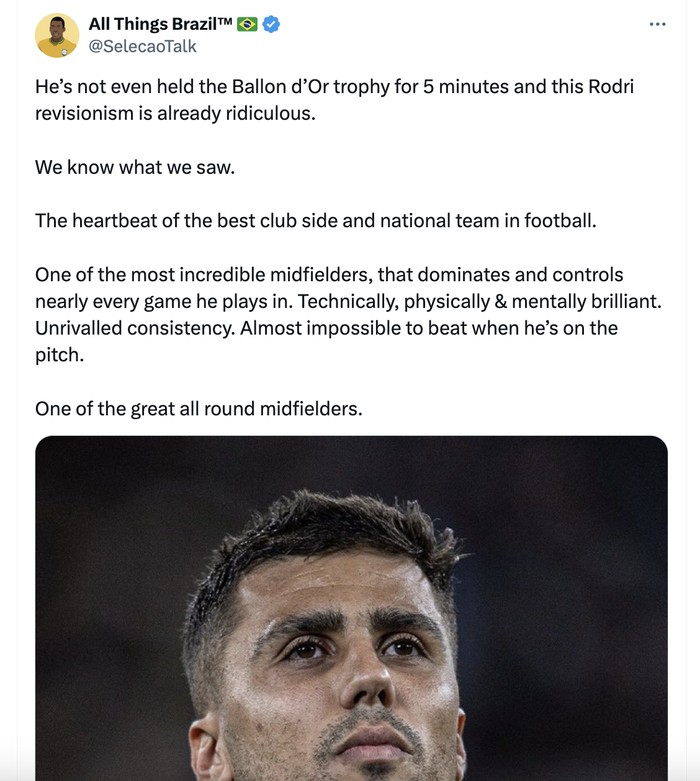Click the word "pitch." ending the paragraph
The image size is (700, 781).
coord(59,354)
